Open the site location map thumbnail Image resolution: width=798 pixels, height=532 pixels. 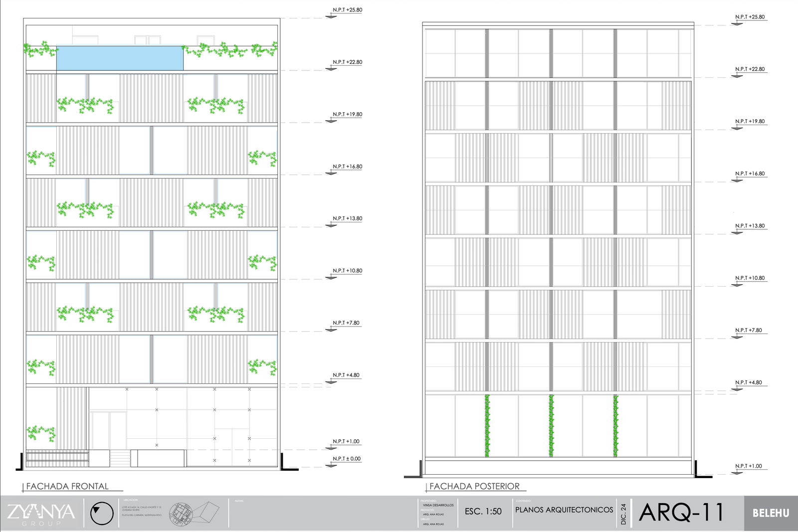coord(194,513)
